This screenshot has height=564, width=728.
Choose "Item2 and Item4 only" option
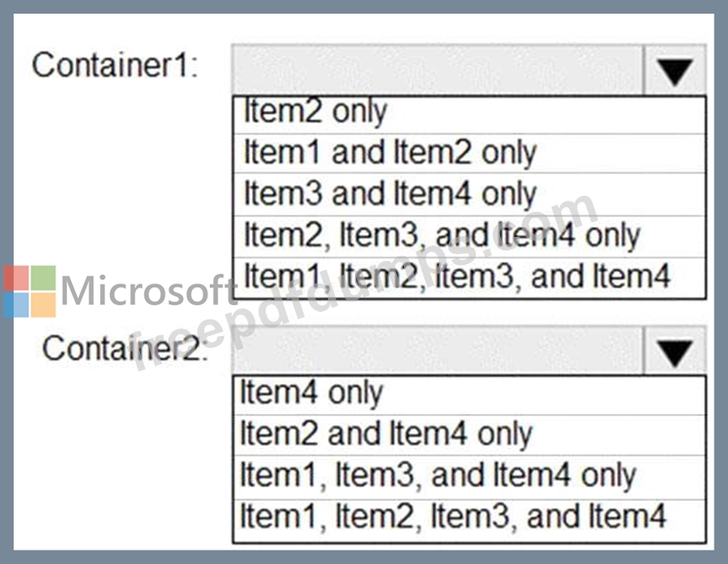469,435
